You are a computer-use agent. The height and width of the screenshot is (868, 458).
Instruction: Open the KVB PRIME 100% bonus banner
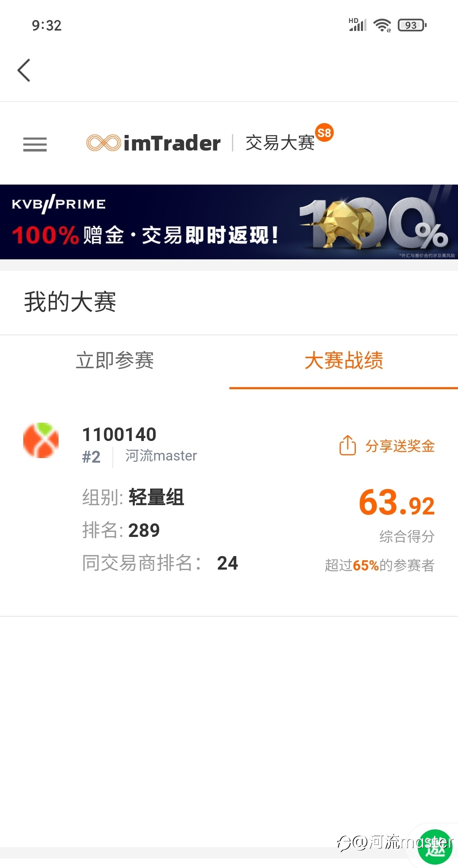pos(229,222)
